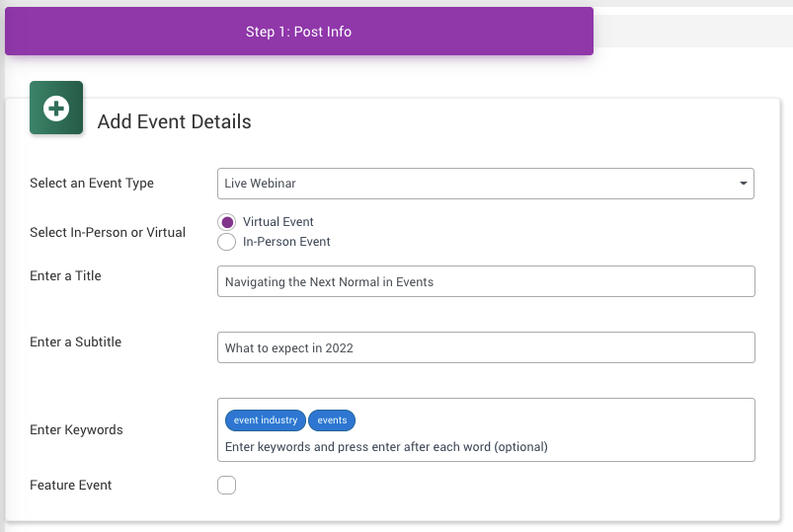
Task: Click the 'Feature Event' field label
Action: coord(71,486)
